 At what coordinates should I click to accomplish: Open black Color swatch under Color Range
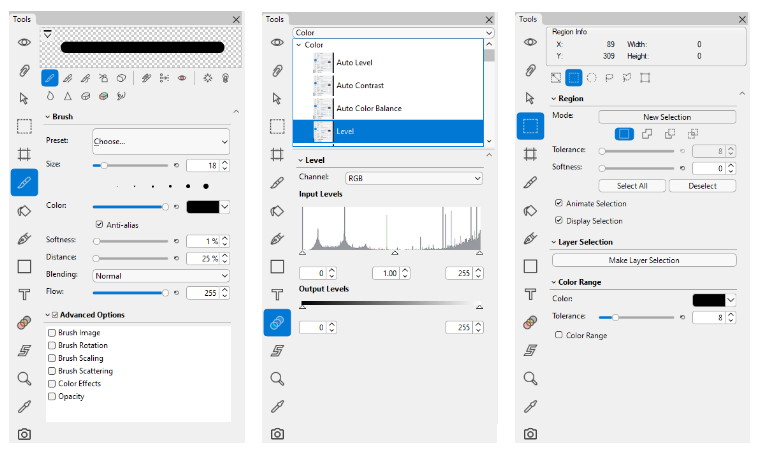coord(714,300)
